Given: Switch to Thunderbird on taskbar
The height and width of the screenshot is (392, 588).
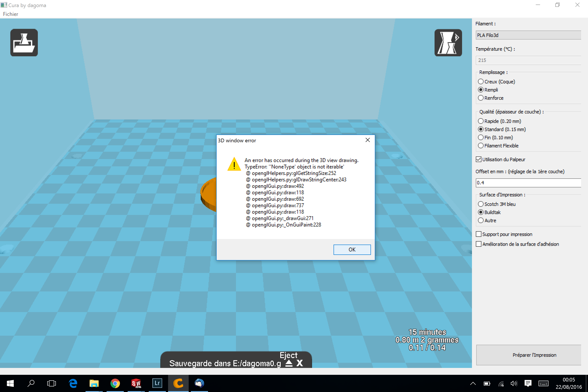Looking at the screenshot, I should [x=199, y=383].
